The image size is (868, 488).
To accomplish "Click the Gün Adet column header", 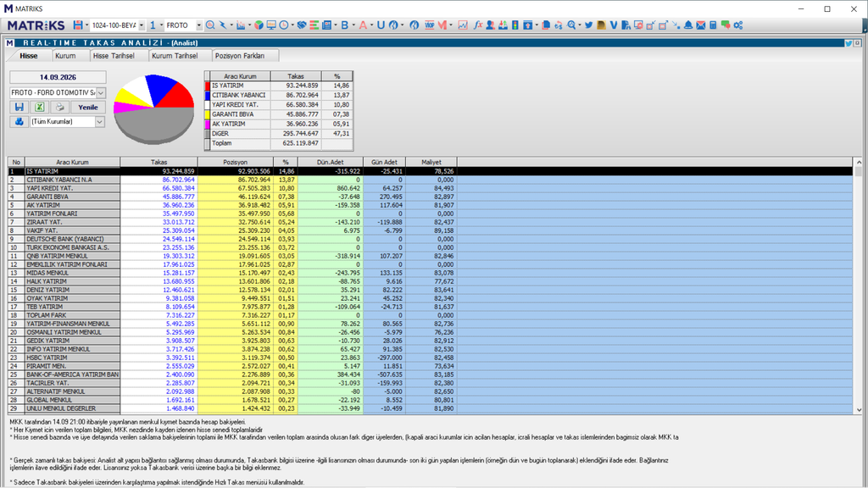I will (x=384, y=162).
